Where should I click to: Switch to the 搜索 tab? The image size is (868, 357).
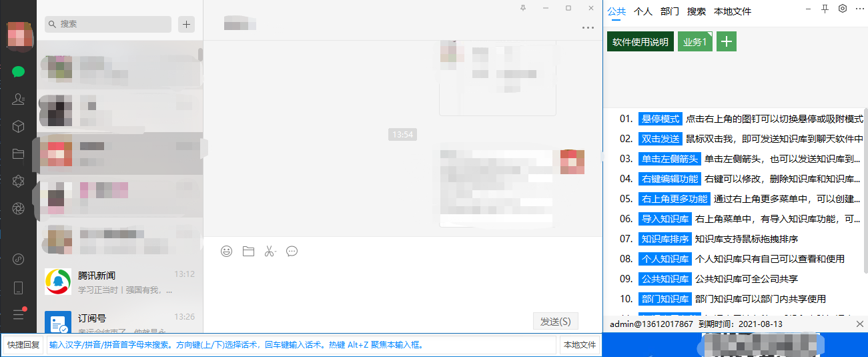click(x=697, y=11)
